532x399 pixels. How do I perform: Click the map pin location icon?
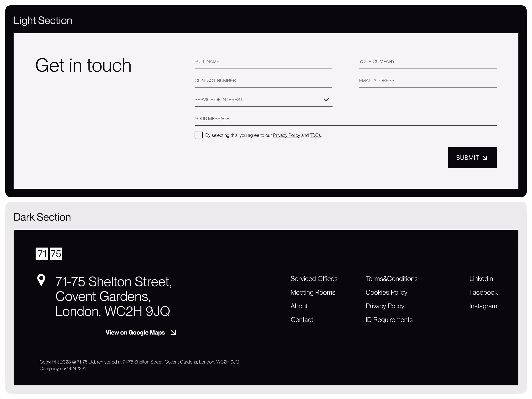[41, 280]
